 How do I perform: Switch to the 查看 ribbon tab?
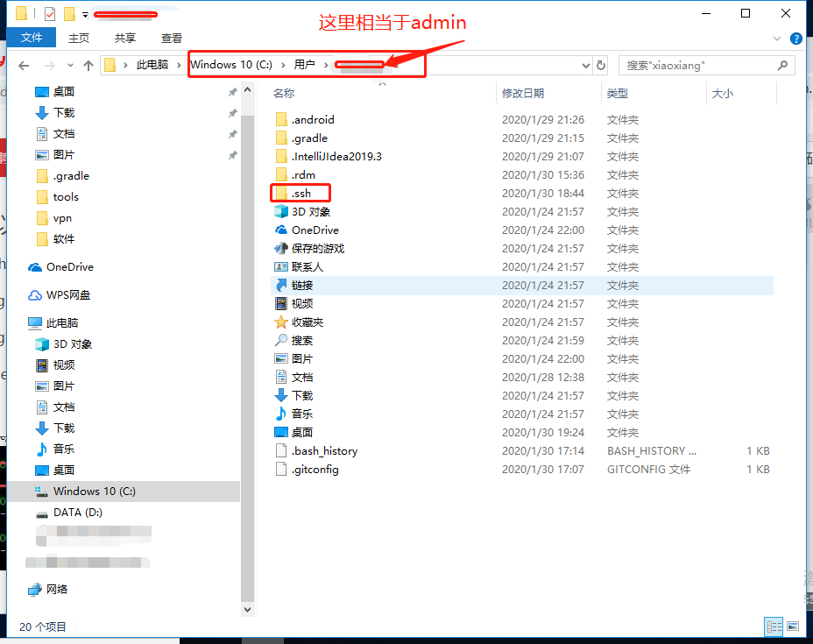pos(172,38)
